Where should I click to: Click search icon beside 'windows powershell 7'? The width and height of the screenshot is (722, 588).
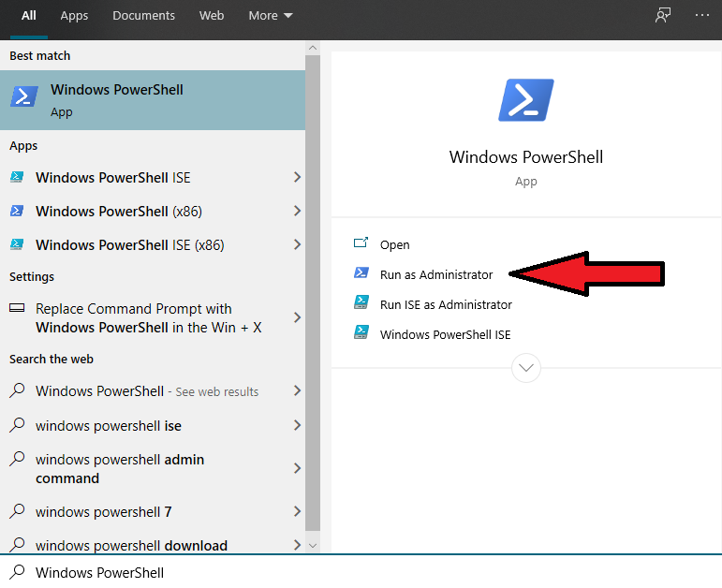[x=17, y=510]
